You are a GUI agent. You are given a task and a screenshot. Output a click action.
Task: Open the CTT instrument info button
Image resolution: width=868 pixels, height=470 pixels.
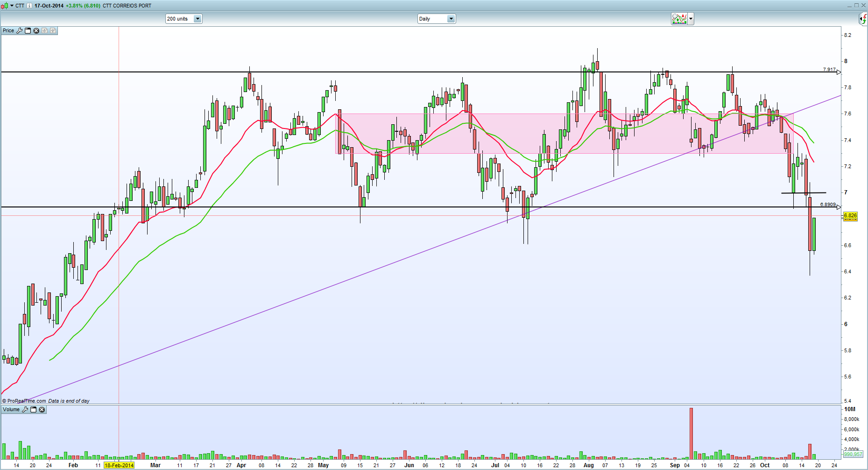click(29, 6)
